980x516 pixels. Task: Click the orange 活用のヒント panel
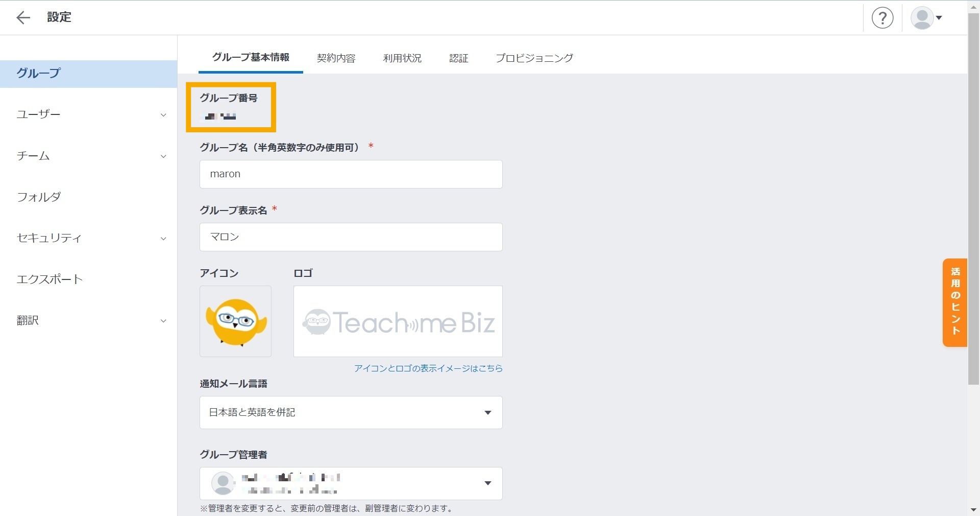[x=954, y=302]
